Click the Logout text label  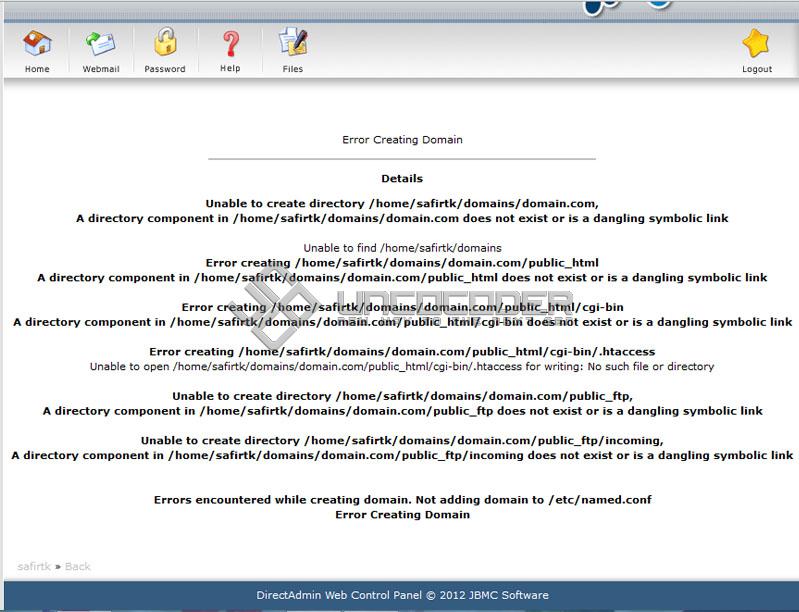click(757, 69)
